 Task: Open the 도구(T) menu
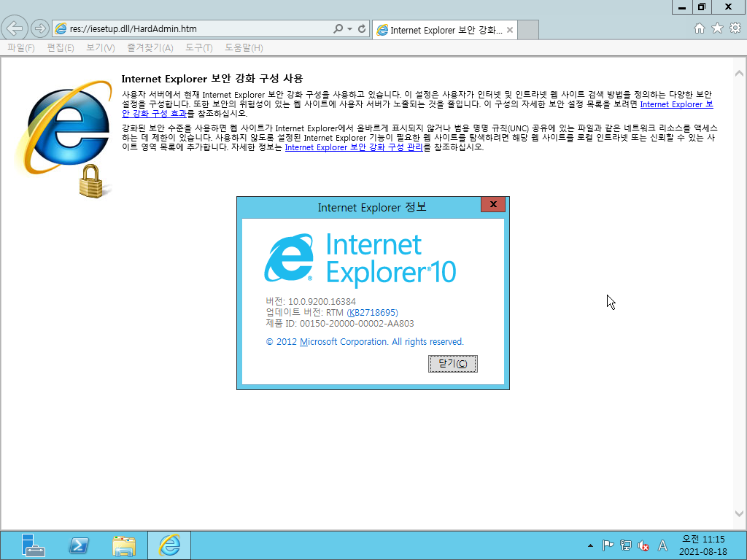coord(199,47)
